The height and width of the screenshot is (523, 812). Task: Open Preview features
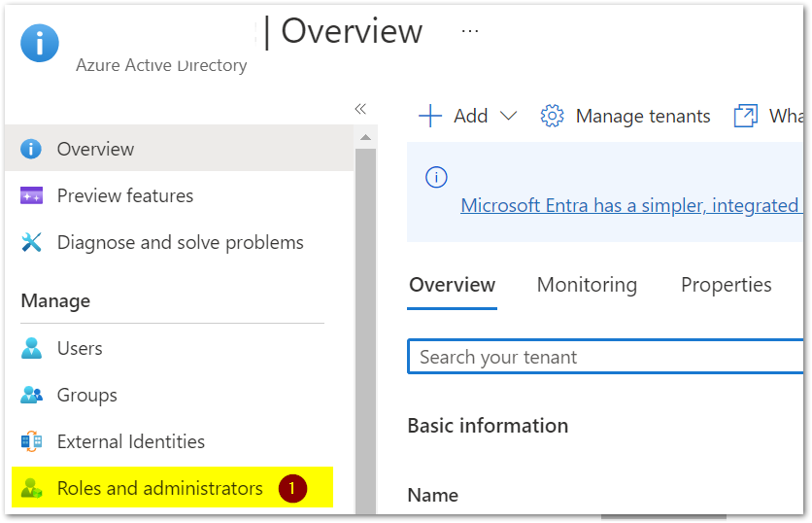(124, 195)
